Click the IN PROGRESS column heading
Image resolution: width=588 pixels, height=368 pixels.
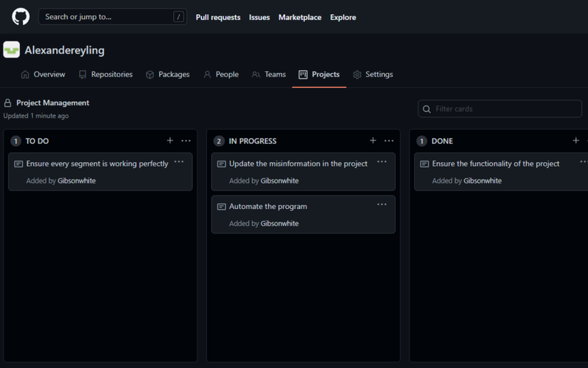252,141
